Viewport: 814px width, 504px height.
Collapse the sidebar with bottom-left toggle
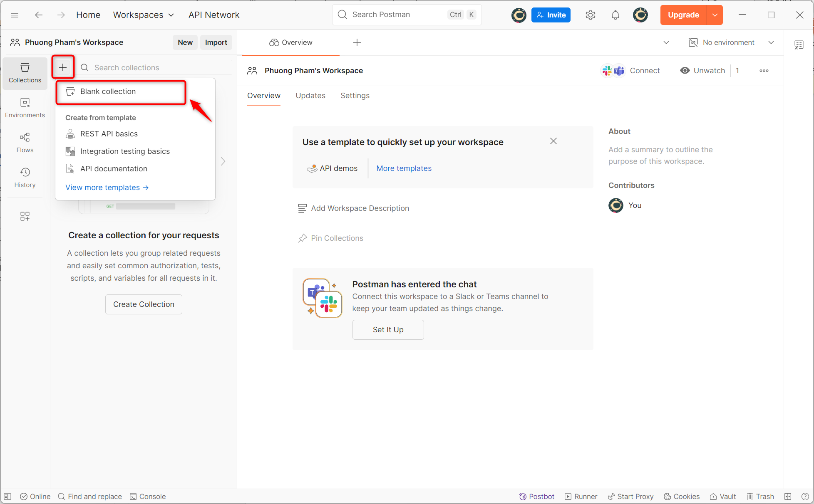[x=7, y=496]
